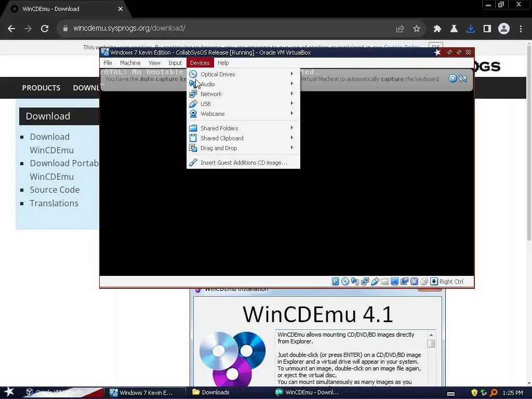The image size is (532, 399).
Task: Expand Drag and Drop submenu arrow
Action: click(x=292, y=147)
